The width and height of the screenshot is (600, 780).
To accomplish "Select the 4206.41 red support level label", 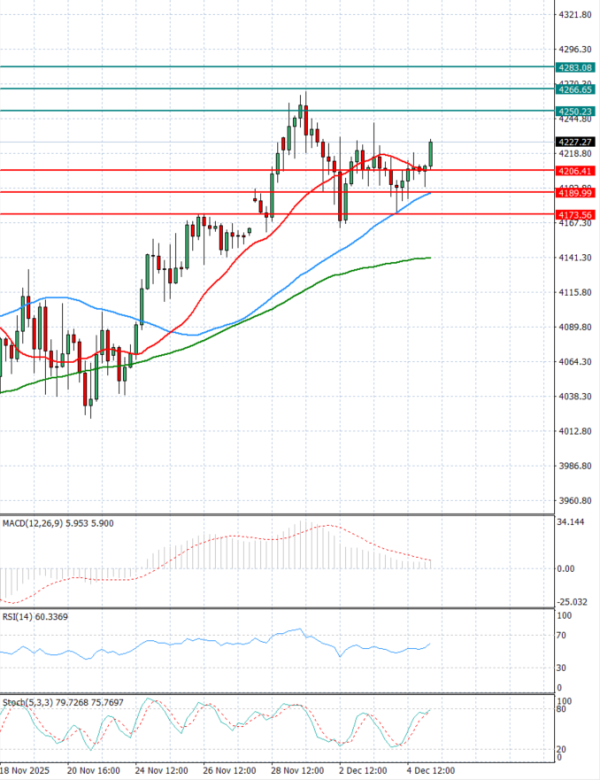I will coord(574,171).
